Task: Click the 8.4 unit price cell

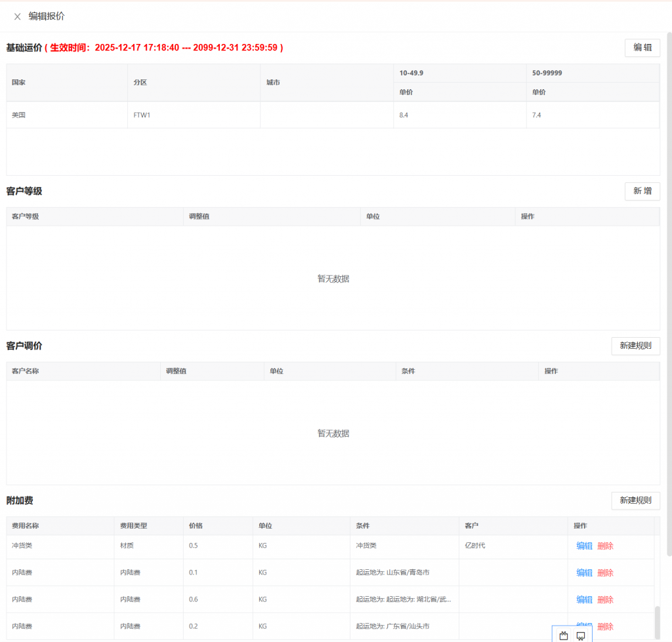Action: [x=404, y=115]
